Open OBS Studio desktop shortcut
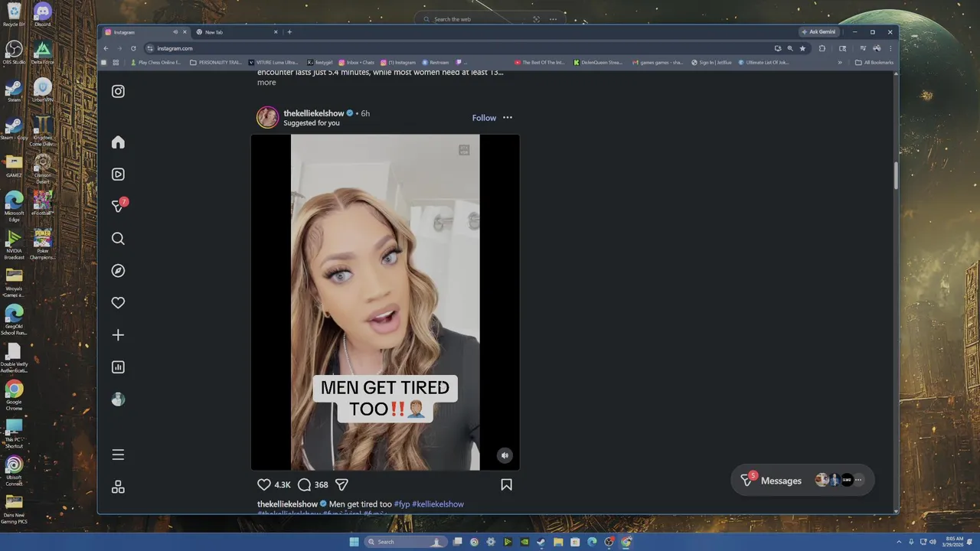The height and width of the screenshot is (551, 980). [14, 53]
